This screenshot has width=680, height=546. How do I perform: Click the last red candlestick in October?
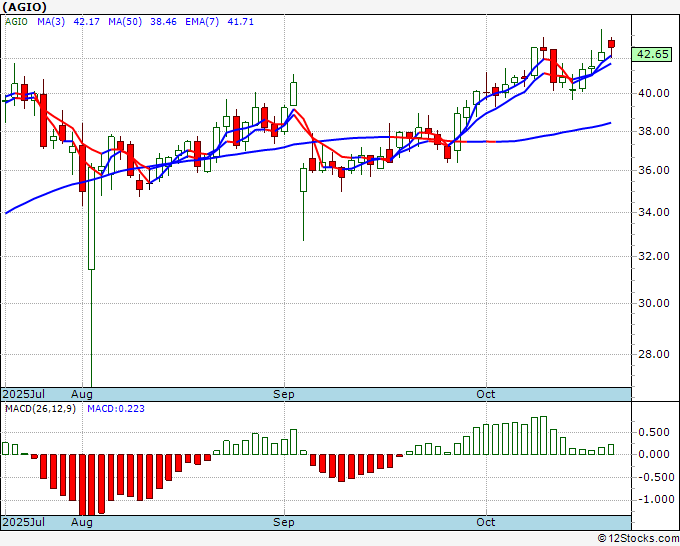[611, 43]
